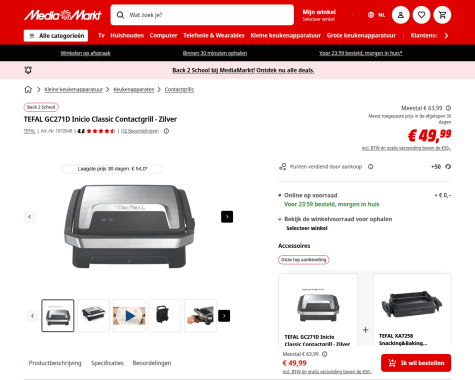Open the Back 2 School deals banner link
The image size is (475, 380).
click(x=243, y=70)
